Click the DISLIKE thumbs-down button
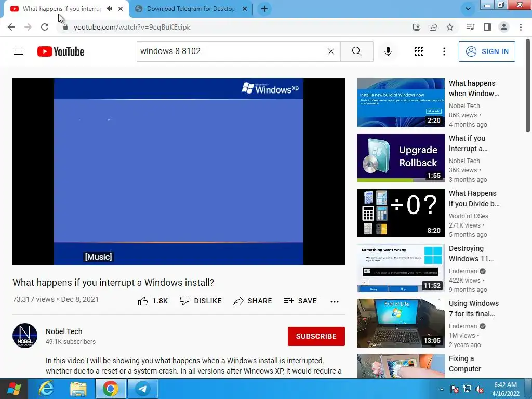 tap(201, 301)
